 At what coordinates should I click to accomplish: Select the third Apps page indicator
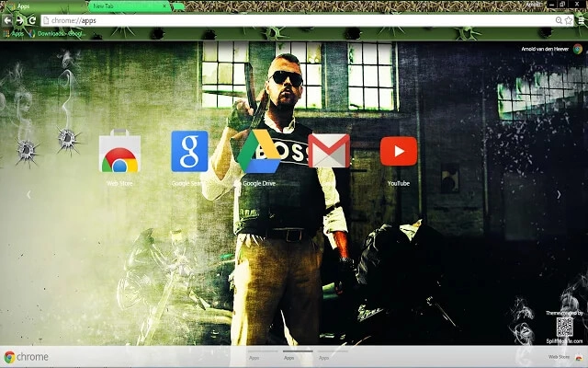(333, 355)
